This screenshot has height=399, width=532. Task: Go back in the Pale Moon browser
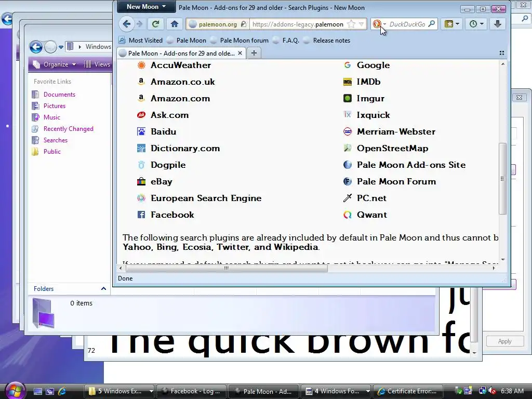point(127,24)
